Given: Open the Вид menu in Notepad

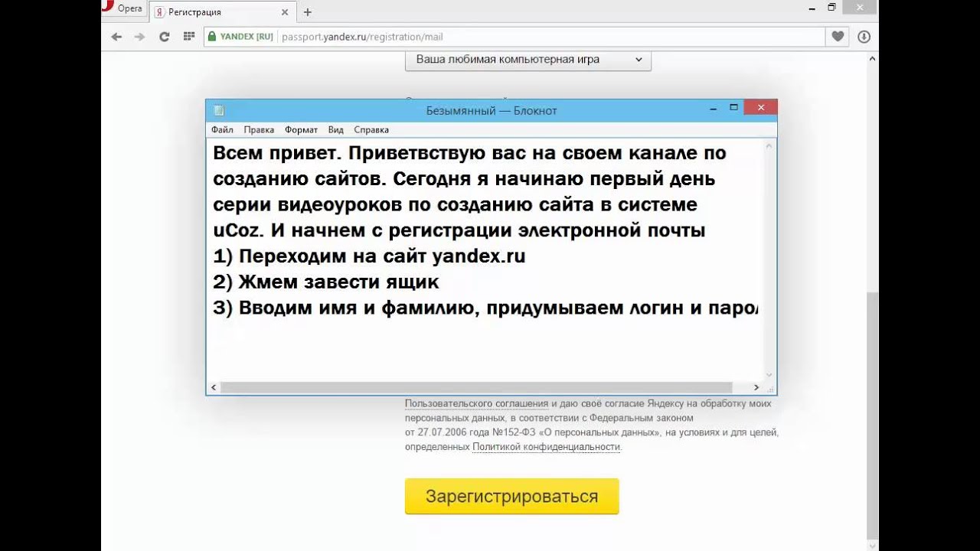Looking at the screenshot, I should pyautogui.click(x=335, y=130).
